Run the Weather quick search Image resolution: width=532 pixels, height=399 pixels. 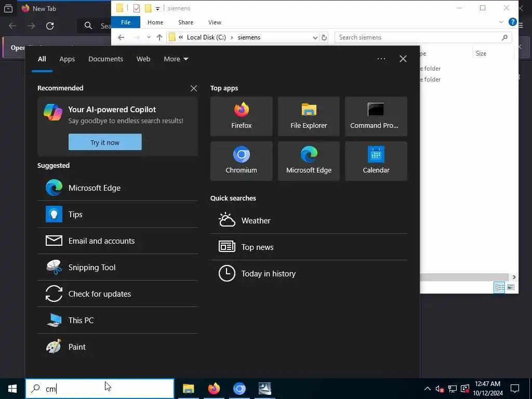(x=309, y=220)
